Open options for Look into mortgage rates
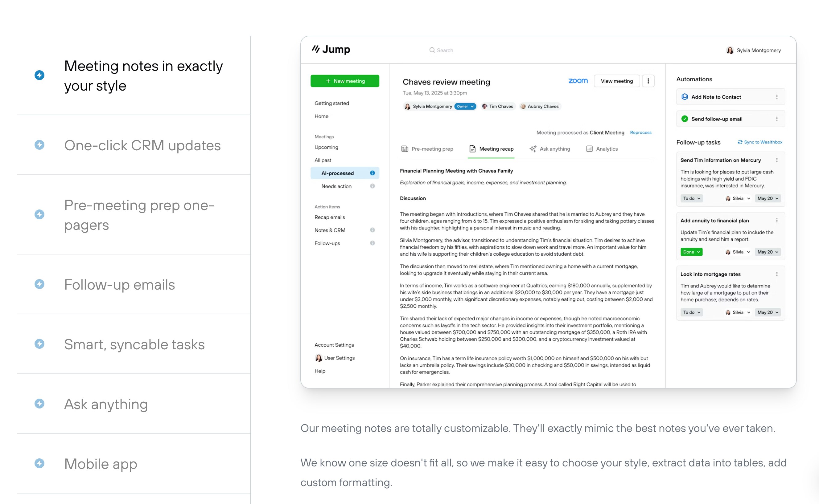Screen dimensions: 819x504 click(x=777, y=274)
